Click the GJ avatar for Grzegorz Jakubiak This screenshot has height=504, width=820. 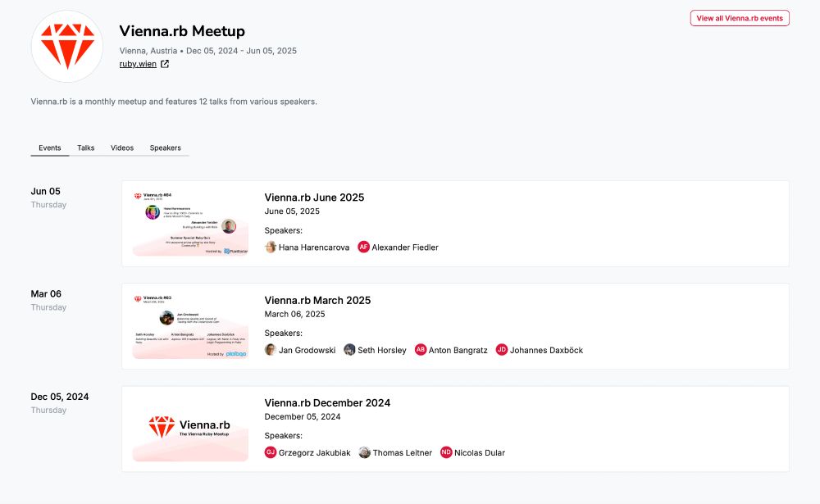271,452
